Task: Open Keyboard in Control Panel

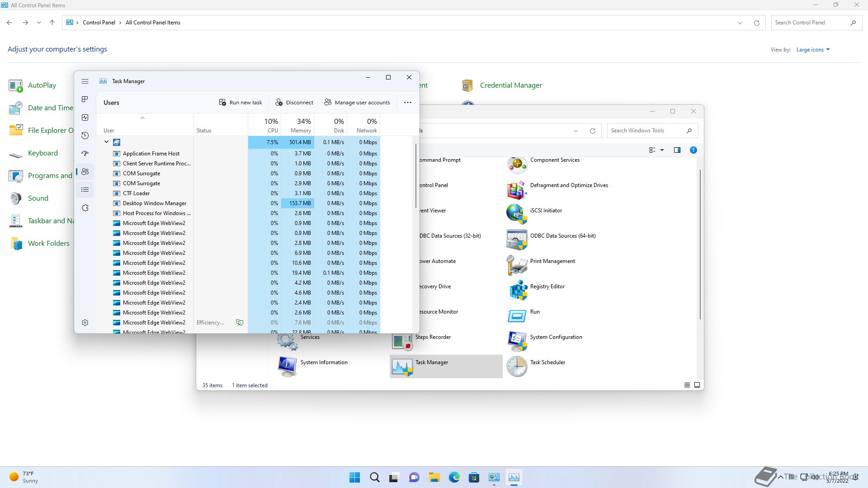Action: coord(33,153)
